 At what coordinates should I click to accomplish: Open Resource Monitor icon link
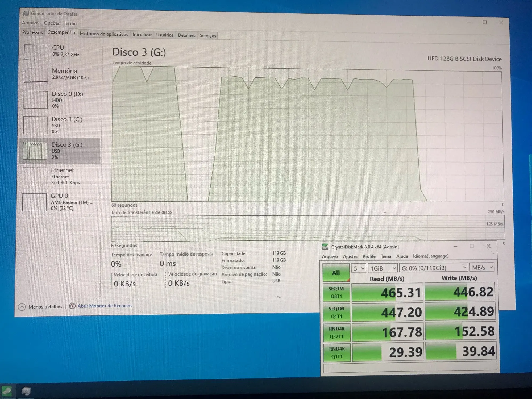coord(72,306)
